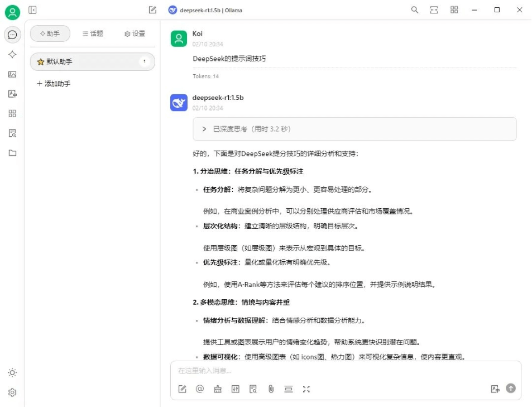Open the user avatar profile
The image size is (532, 407).
[12, 12]
